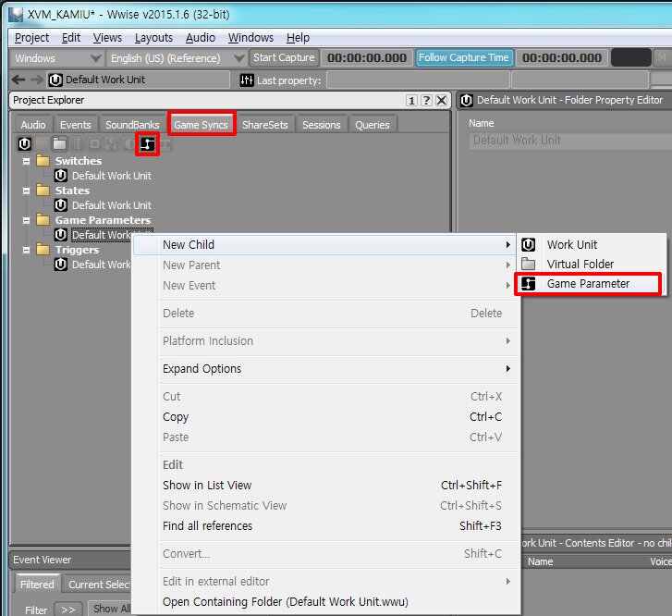Click the new Virtual Folder toolbar icon
The height and width of the screenshot is (616, 672).
click(59, 143)
